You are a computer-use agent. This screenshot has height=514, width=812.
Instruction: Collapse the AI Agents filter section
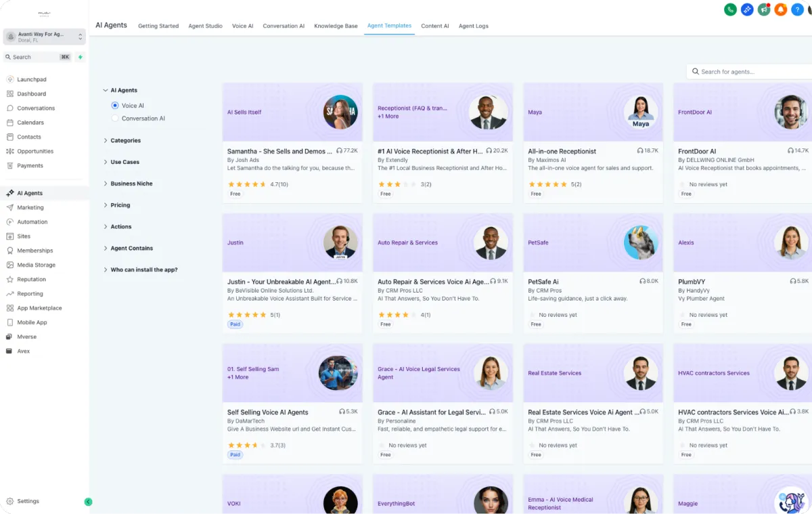(106, 90)
